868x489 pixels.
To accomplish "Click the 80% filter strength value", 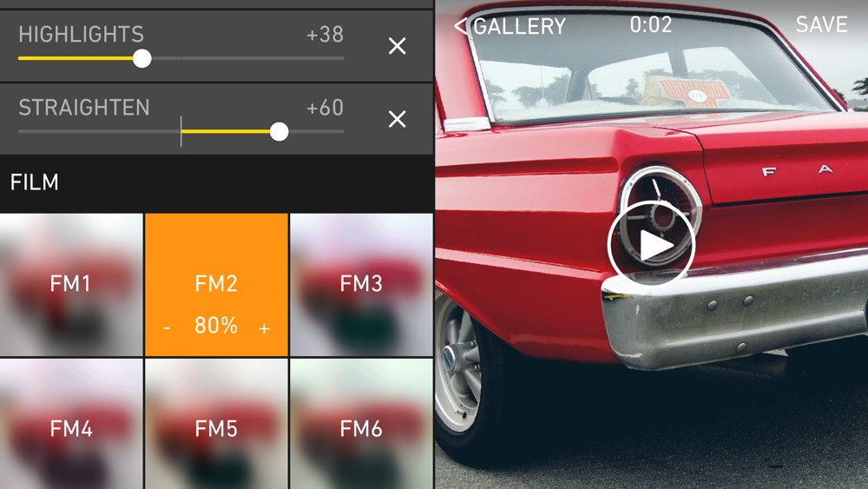I will pos(216,325).
